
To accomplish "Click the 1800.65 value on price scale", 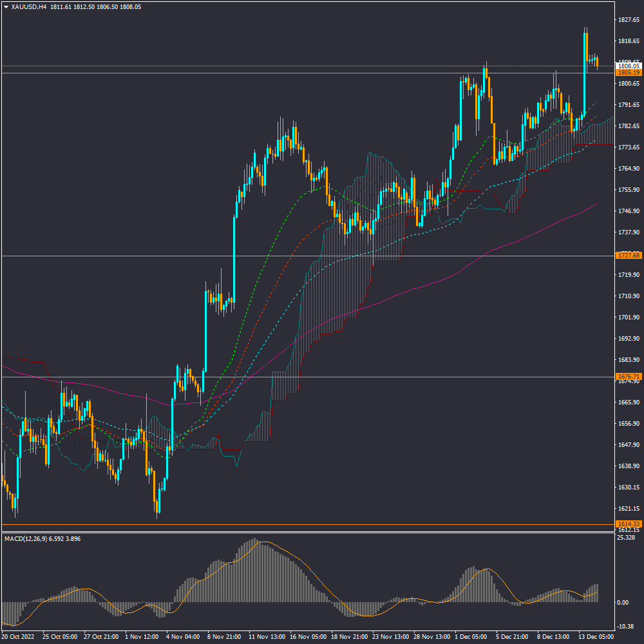I will pos(628,84).
